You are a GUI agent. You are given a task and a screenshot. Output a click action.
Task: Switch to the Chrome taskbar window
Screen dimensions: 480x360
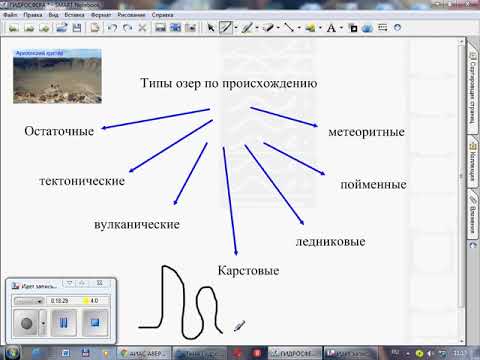coord(143,353)
